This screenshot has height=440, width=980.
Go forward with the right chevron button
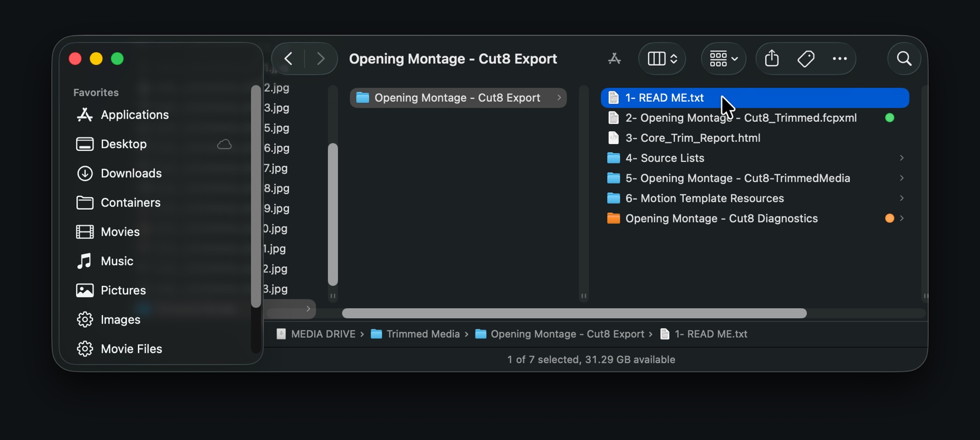click(x=321, y=58)
